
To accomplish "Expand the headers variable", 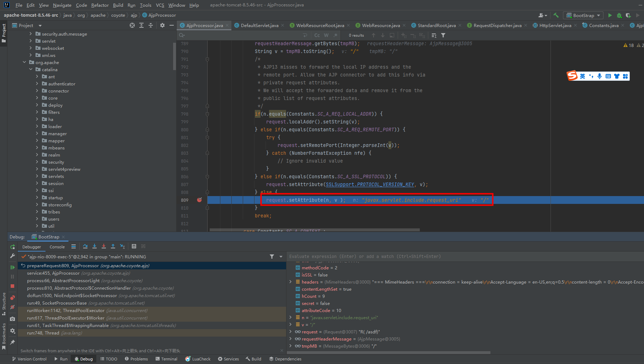I will 291,282.
